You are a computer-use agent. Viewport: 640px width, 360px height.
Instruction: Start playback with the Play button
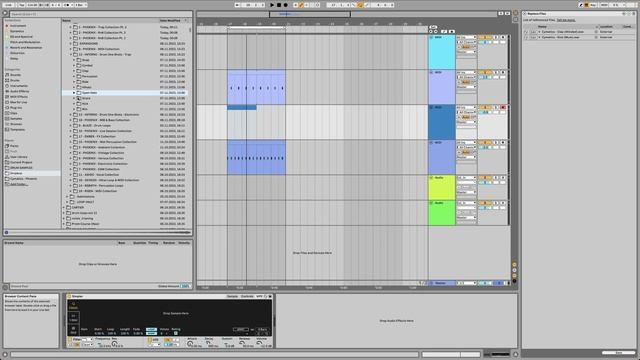click(x=272, y=5)
